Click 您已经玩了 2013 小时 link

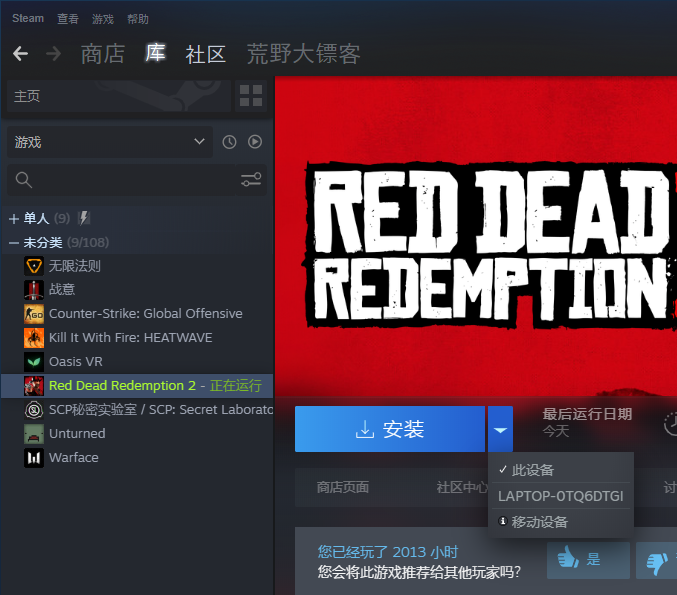pos(388,552)
